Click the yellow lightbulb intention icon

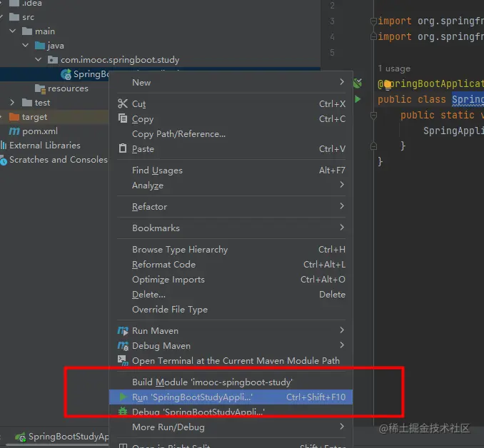(388, 84)
